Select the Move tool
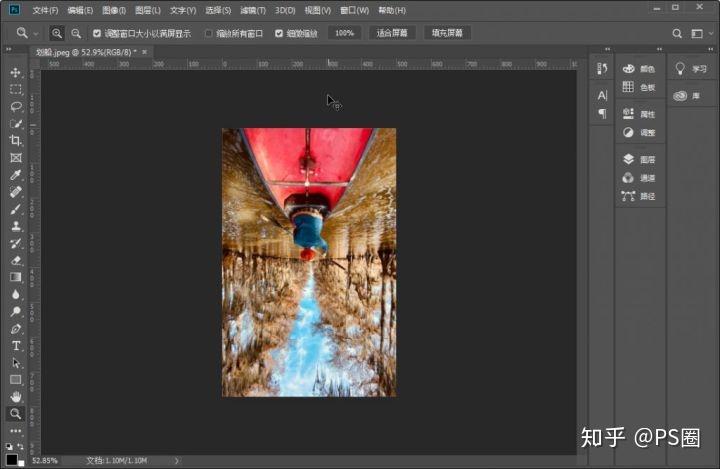The image size is (720, 469). coord(16,73)
